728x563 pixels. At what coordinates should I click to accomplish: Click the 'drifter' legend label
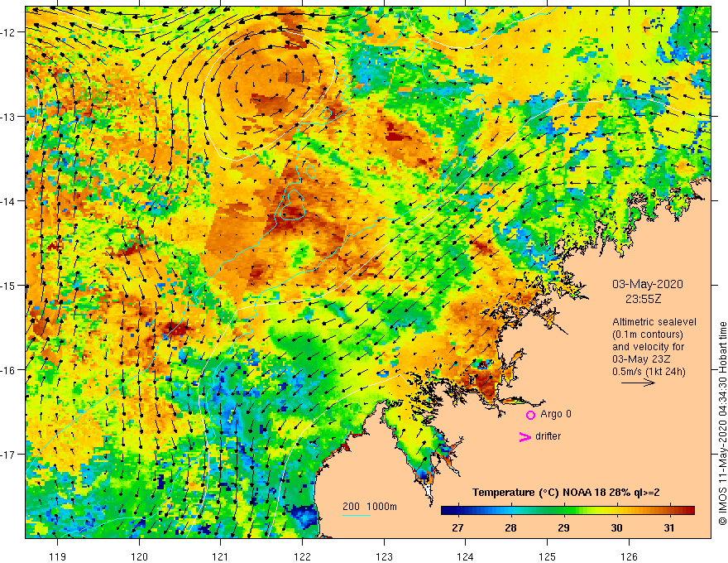click(x=548, y=436)
